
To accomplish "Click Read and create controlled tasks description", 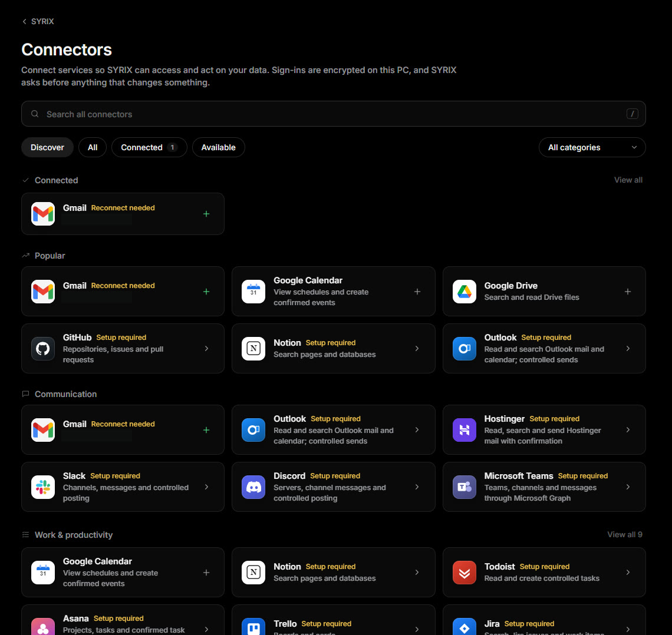I will pyautogui.click(x=542, y=578).
